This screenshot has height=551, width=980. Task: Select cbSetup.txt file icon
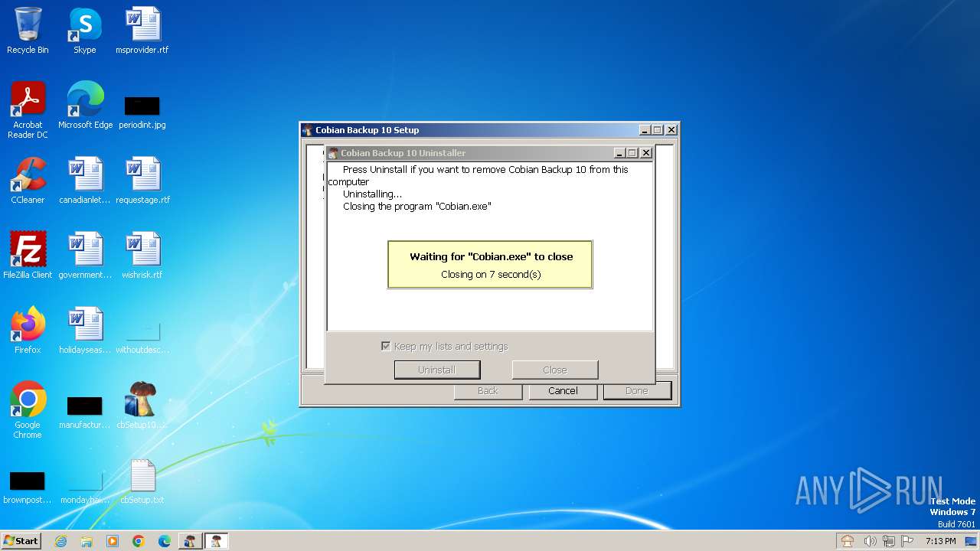point(142,481)
